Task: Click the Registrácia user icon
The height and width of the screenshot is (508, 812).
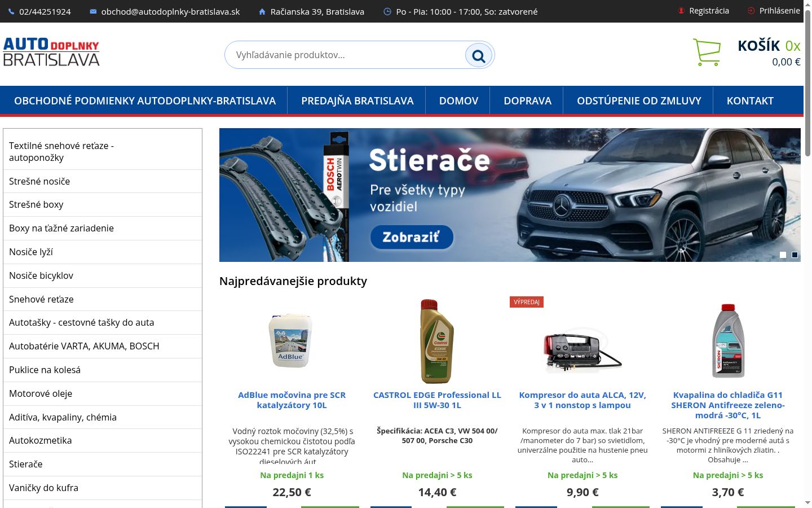Action: pyautogui.click(x=681, y=11)
